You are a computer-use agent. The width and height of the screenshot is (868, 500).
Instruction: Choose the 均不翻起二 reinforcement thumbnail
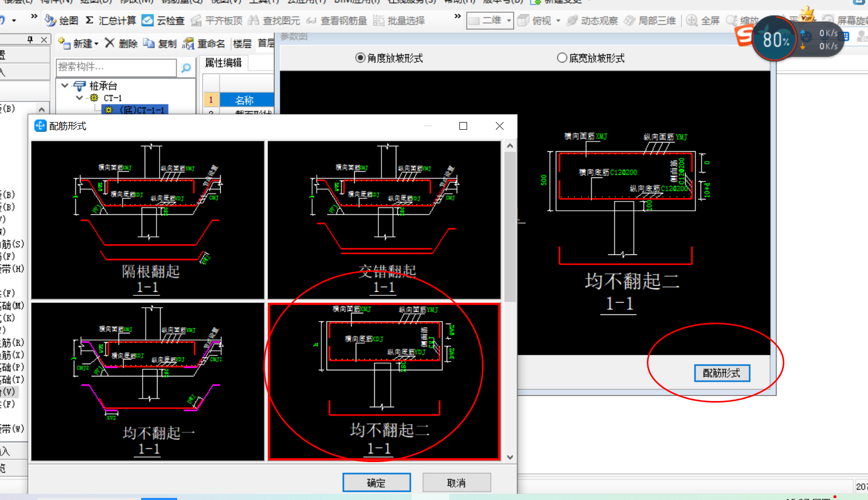point(384,381)
